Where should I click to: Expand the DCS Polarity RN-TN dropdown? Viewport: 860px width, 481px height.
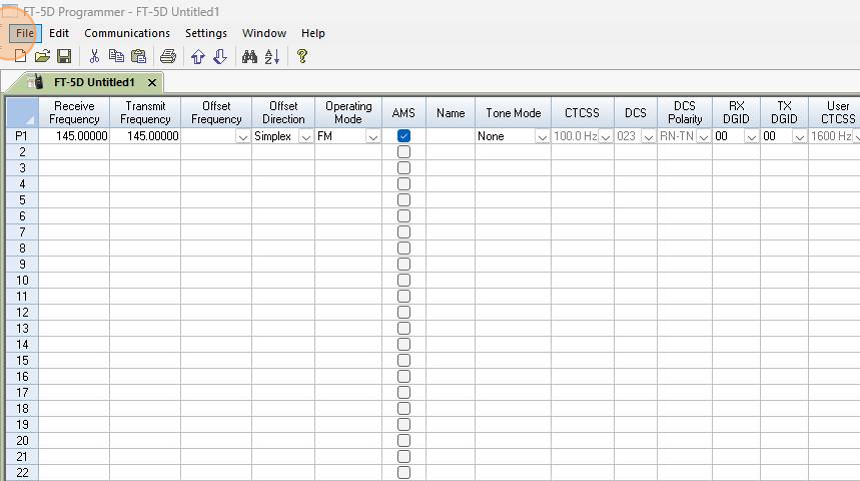click(703, 137)
